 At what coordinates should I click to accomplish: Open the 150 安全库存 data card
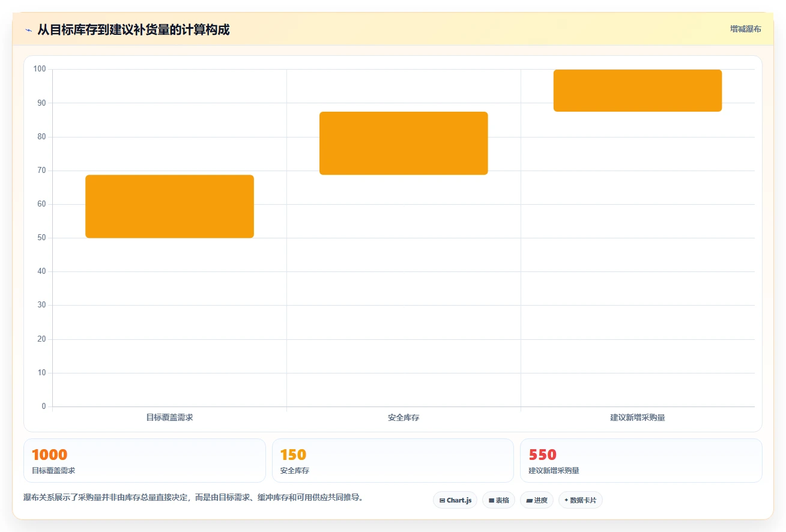393,461
